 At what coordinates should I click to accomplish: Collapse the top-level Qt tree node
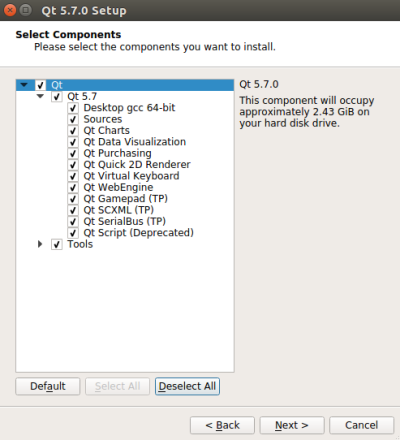(x=24, y=85)
